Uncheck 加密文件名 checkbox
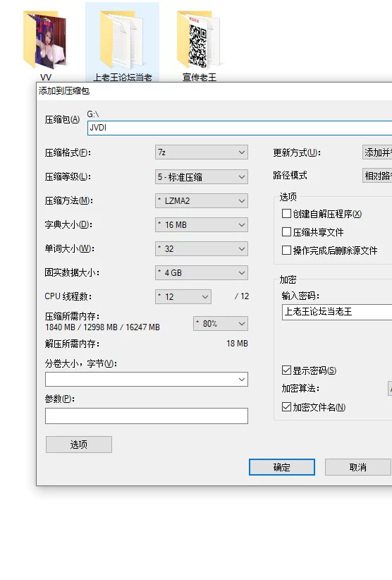This screenshot has width=392, height=580. pos(286,407)
